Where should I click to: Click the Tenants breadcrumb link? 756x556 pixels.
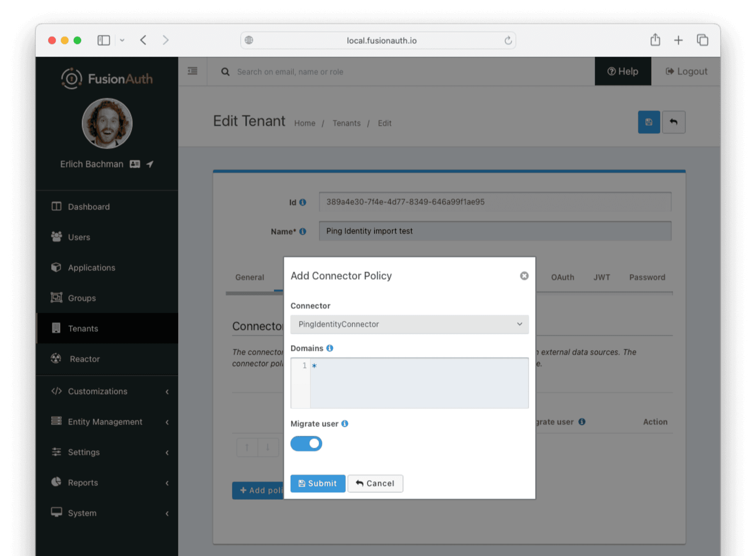pos(346,123)
